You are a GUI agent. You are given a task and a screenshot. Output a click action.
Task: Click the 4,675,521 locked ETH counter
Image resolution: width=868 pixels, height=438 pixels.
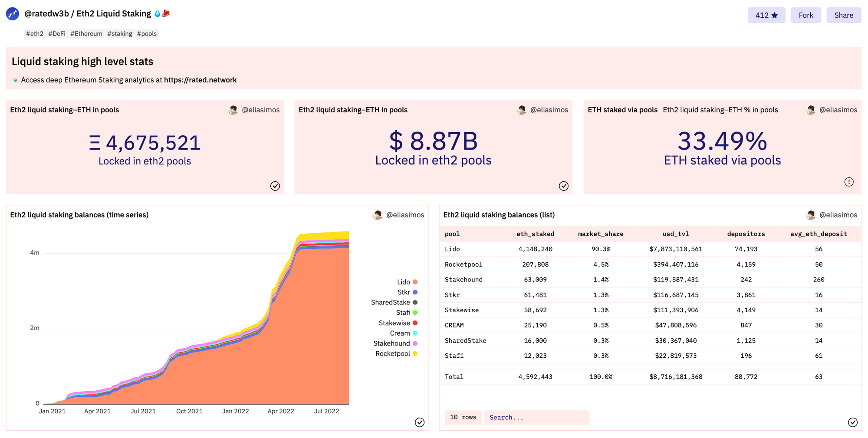(145, 143)
